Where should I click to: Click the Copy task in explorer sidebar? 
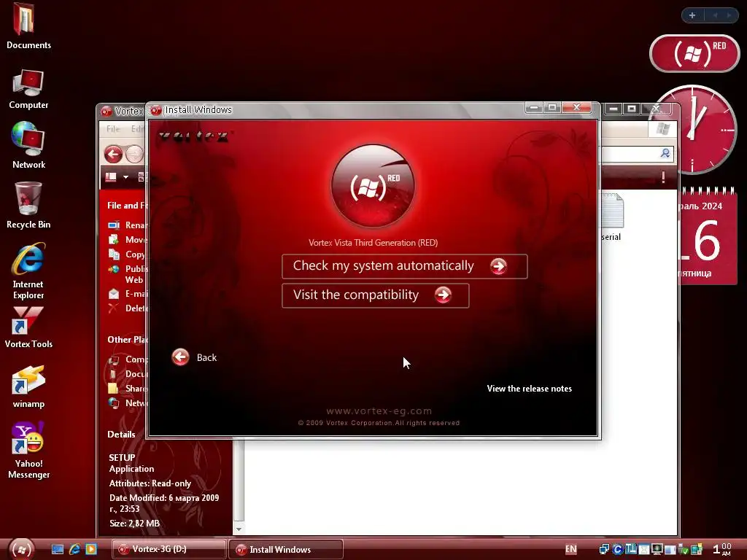tap(128, 254)
